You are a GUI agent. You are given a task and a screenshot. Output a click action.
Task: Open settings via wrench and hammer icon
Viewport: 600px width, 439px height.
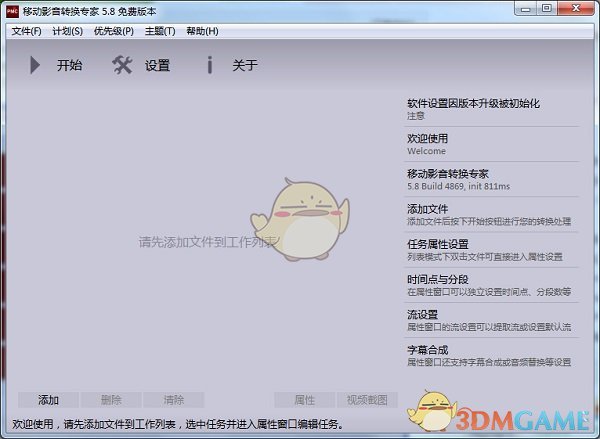[x=122, y=65]
